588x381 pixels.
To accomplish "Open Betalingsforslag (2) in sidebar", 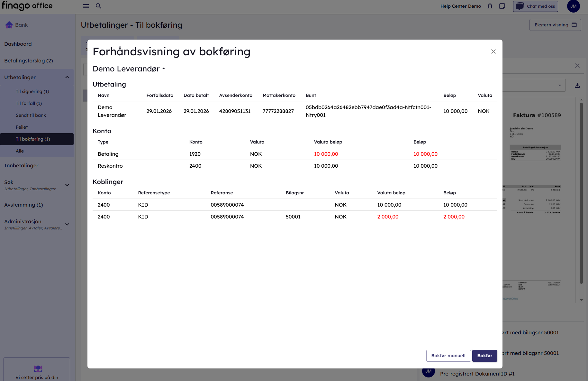I will [x=29, y=60].
